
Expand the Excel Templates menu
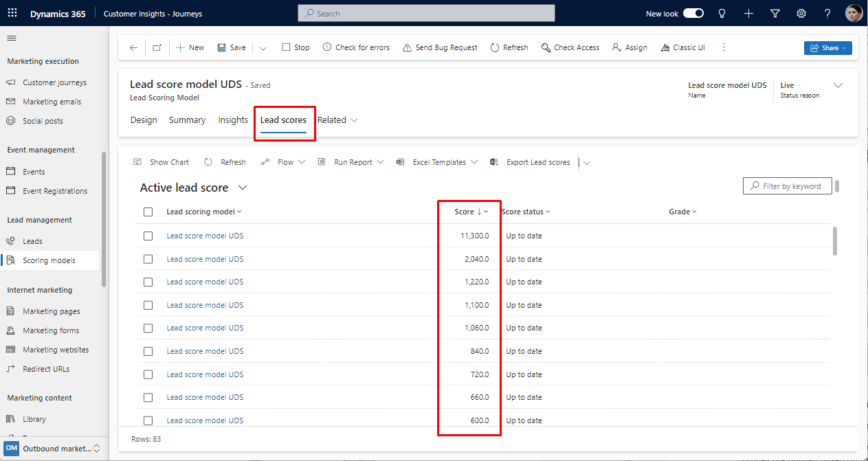(436, 162)
